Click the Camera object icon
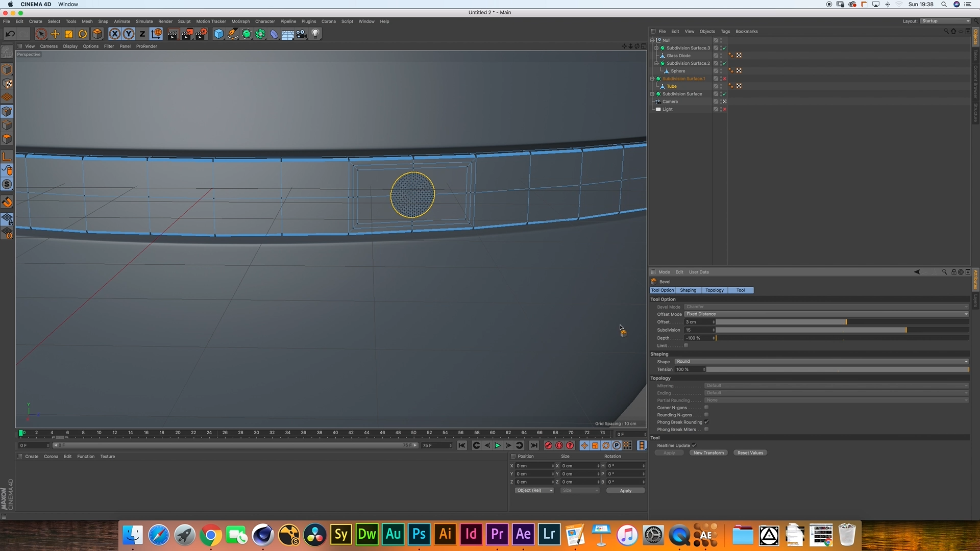980x551 pixels. (x=302, y=34)
